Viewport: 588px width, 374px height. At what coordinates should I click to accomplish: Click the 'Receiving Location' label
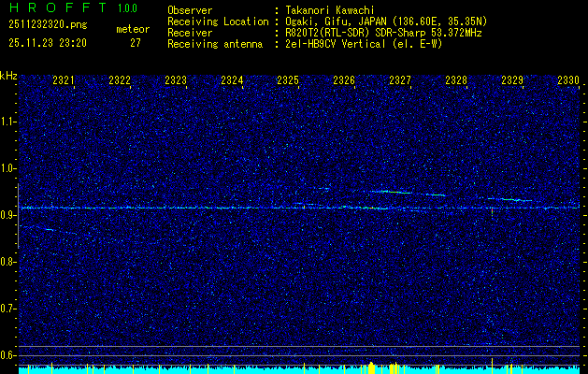point(218,22)
